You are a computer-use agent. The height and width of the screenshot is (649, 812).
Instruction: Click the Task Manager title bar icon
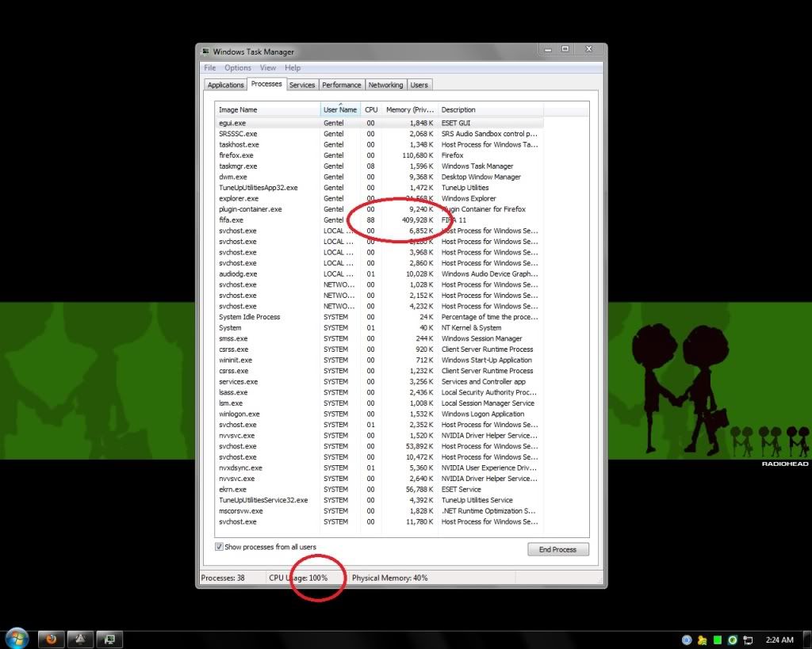pyautogui.click(x=205, y=52)
